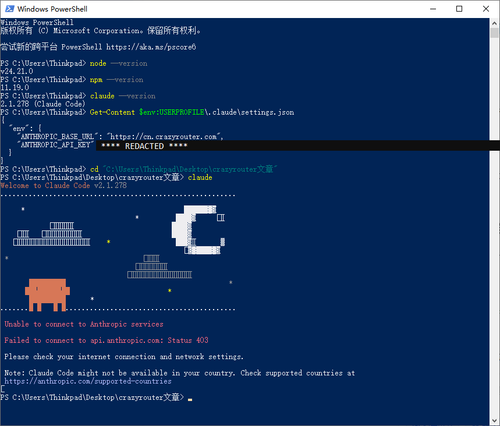Click the 'v24.21.0' output text
The image size is (500, 426).
coord(17,71)
